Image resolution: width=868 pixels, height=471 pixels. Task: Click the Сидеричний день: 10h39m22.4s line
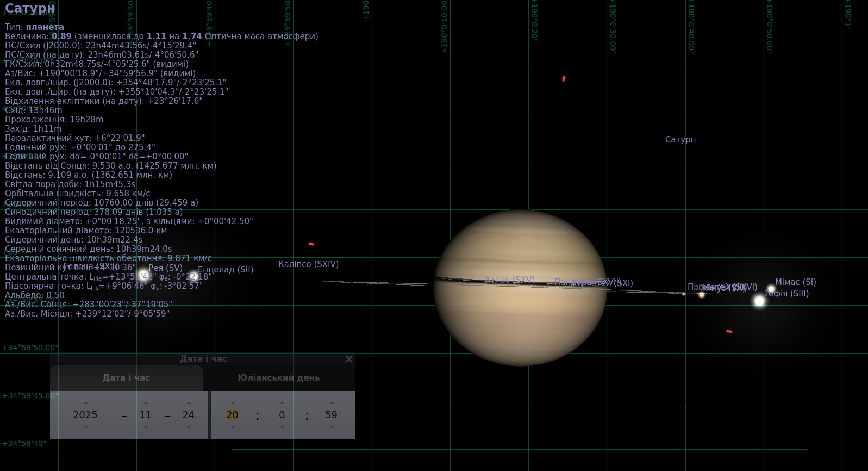click(73, 240)
